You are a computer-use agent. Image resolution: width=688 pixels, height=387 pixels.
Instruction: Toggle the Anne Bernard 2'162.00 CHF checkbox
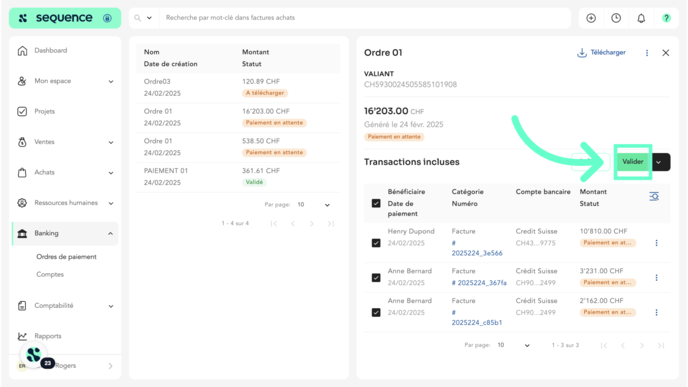coord(376,312)
